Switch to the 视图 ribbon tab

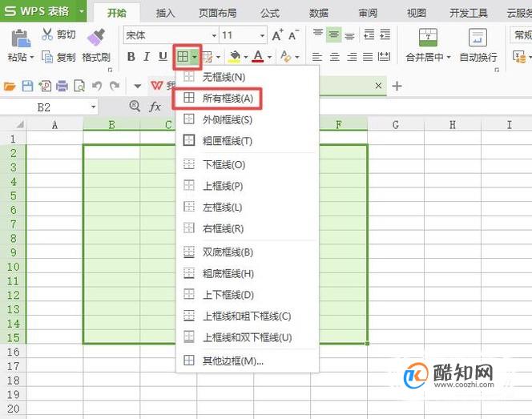(417, 14)
